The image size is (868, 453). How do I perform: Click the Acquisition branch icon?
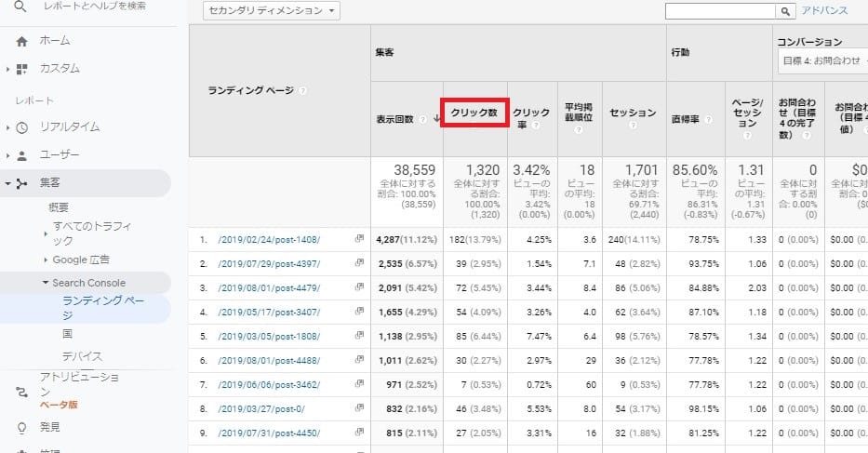point(21,184)
